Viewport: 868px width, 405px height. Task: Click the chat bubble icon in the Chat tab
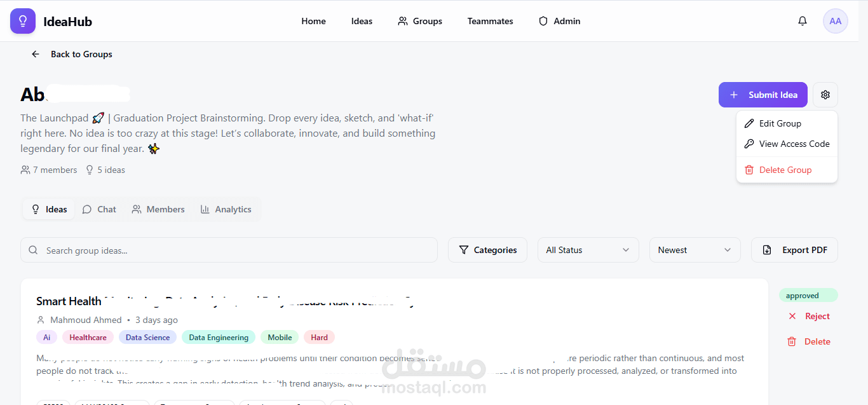click(87, 209)
